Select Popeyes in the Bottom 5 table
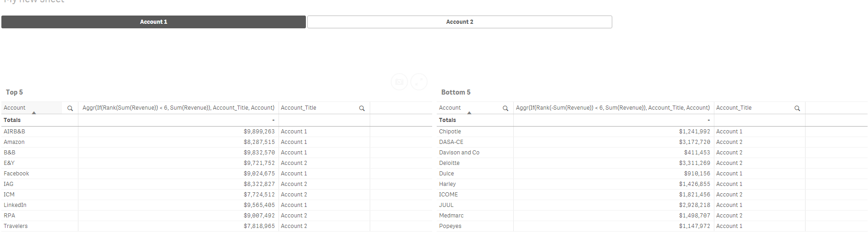The height and width of the screenshot is (238, 868). 450,226
